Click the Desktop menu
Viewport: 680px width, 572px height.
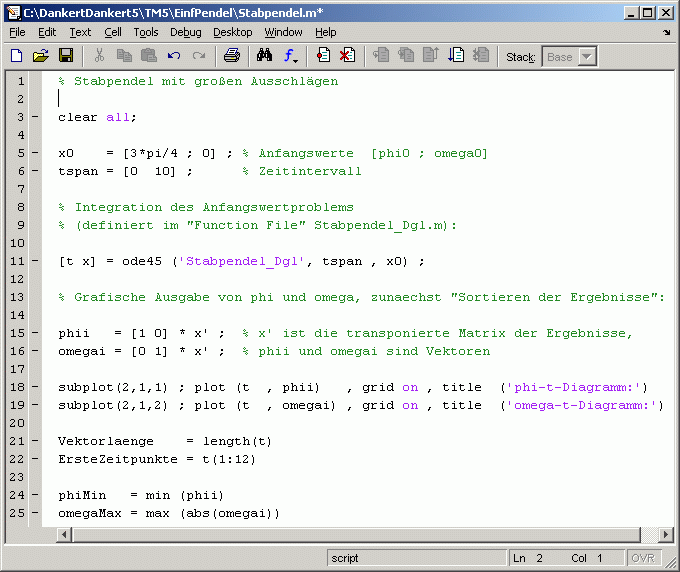pos(233,32)
